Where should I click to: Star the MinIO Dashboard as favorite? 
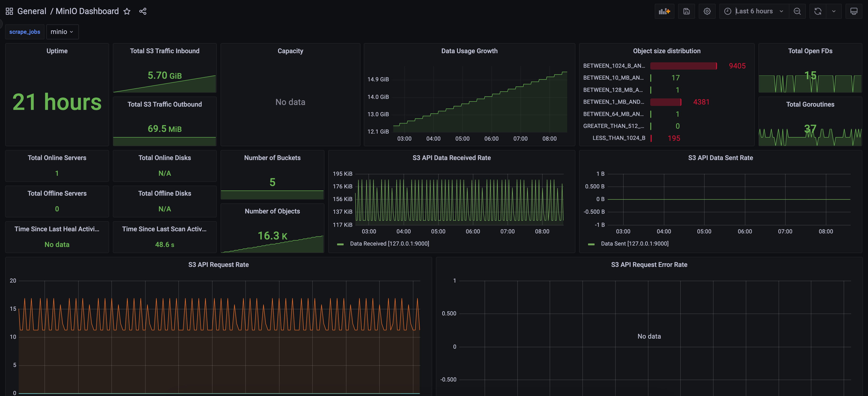[127, 11]
